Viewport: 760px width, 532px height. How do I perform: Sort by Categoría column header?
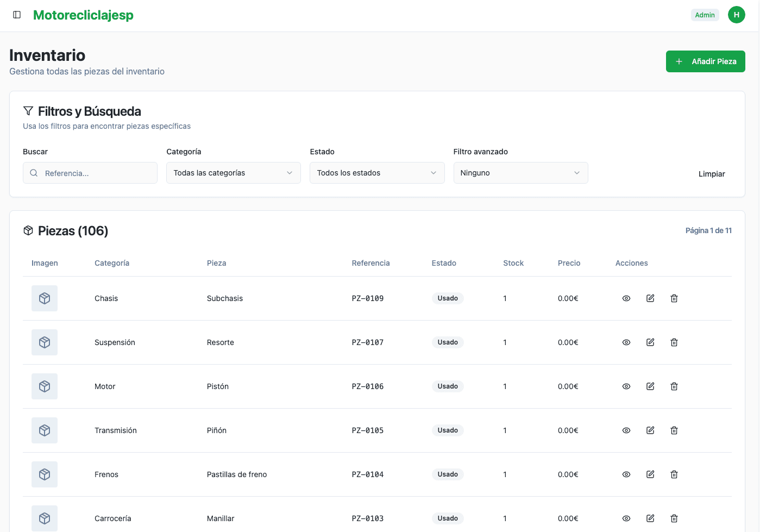point(112,263)
